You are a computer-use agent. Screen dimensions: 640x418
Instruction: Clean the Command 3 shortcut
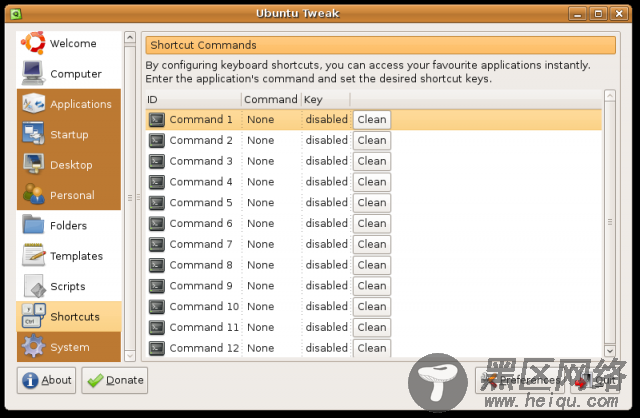[x=371, y=161]
